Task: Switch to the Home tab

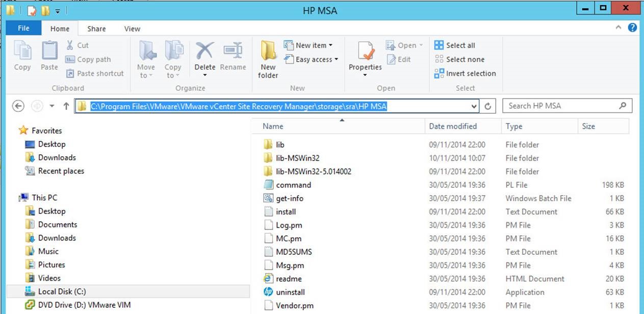Action: (x=60, y=29)
